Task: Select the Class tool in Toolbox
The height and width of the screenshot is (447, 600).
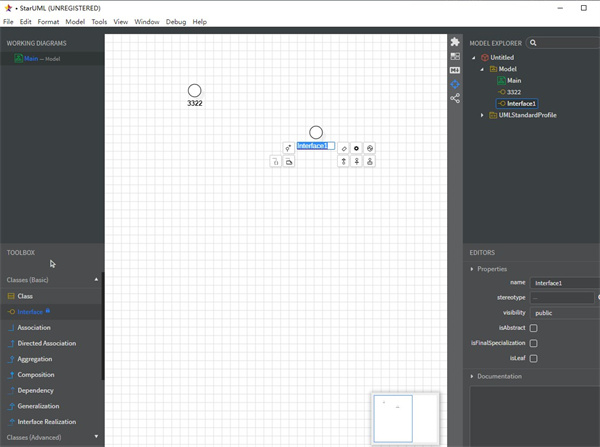Action: point(25,296)
